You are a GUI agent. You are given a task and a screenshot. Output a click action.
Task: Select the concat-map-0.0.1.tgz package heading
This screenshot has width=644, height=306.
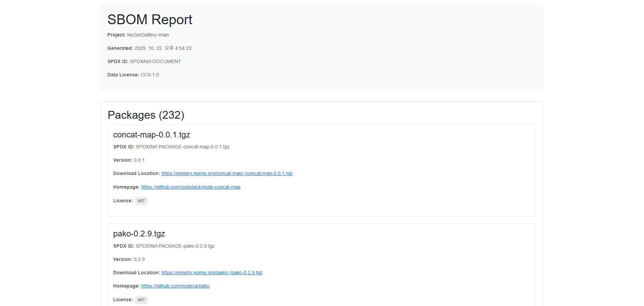coord(152,135)
